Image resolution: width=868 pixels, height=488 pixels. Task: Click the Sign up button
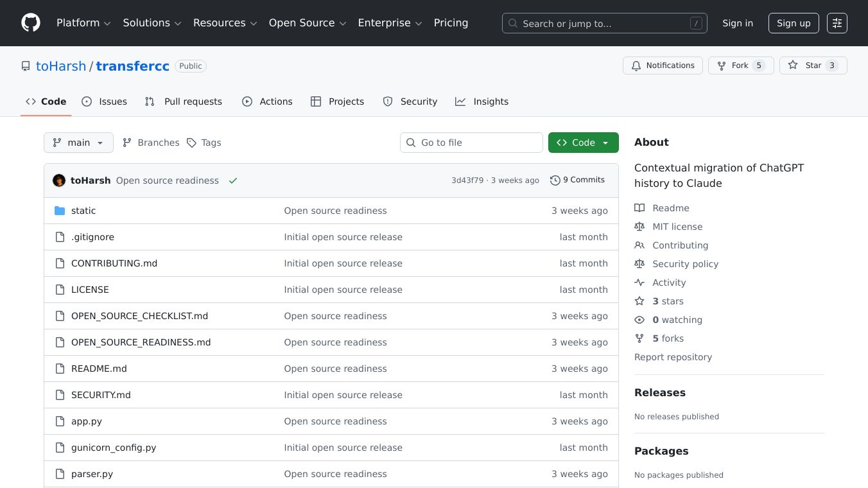click(794, 23)
